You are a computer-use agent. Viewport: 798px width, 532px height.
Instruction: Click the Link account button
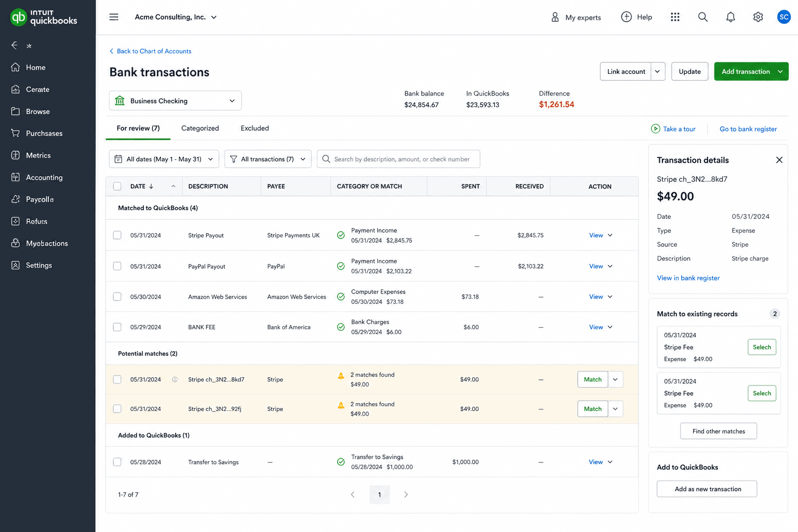626,72
